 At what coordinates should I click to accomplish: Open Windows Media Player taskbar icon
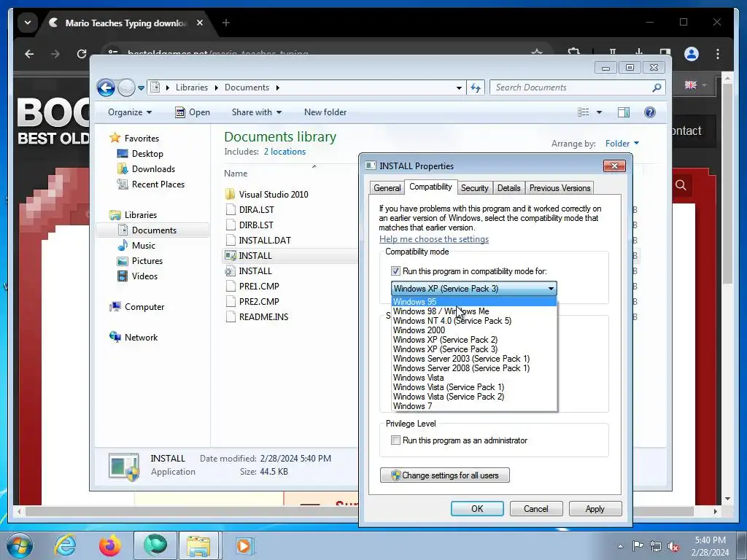(244, 545)
